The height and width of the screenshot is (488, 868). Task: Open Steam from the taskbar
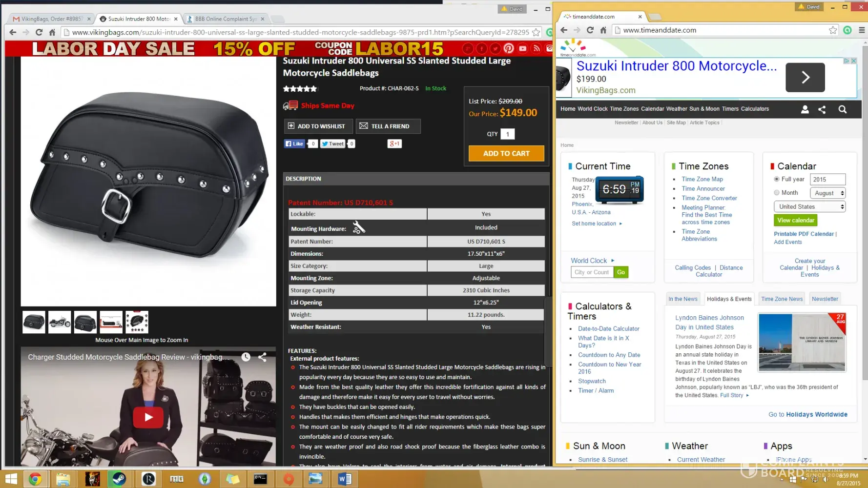(119, 479)
